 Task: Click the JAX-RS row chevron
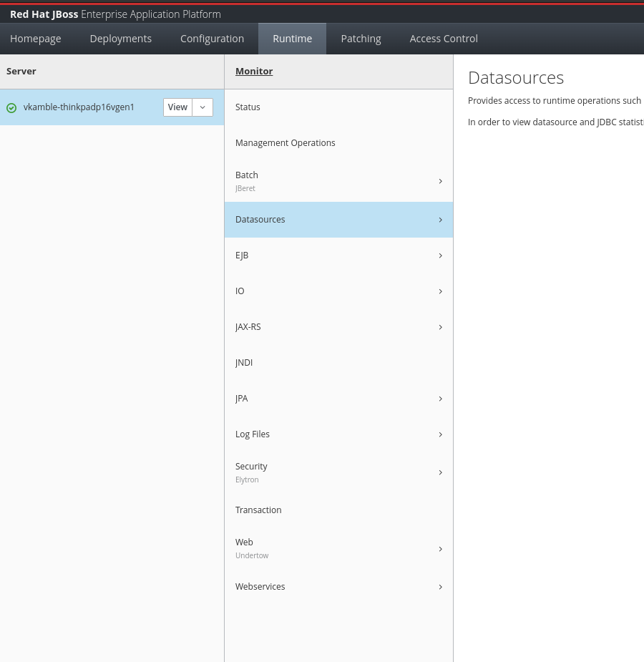click(x=440, y=327)
